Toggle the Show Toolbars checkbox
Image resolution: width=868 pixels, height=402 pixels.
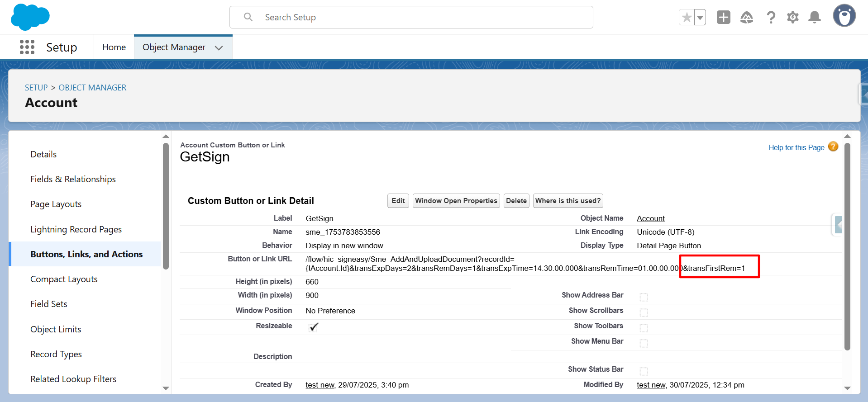pyautogui.click(x=644, y=328)
